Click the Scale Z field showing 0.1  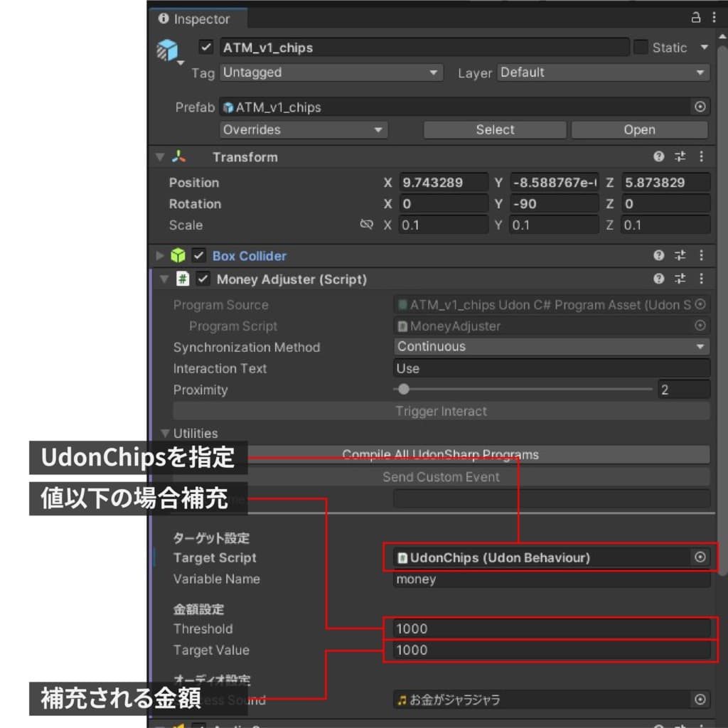pyautogui.click(x=665, y=225)
